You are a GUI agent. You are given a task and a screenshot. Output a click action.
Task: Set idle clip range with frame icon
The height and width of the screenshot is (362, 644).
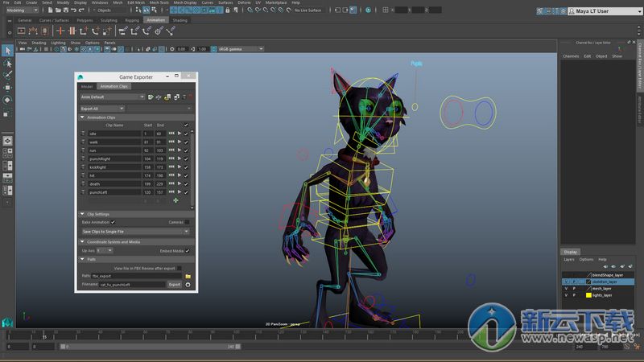[x=171, y=134]
